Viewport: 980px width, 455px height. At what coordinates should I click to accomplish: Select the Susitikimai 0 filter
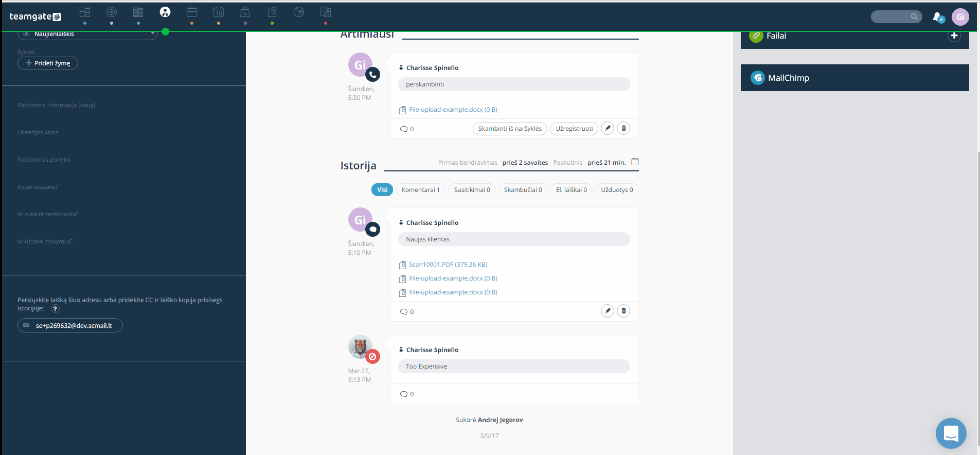tap(472, 190)
